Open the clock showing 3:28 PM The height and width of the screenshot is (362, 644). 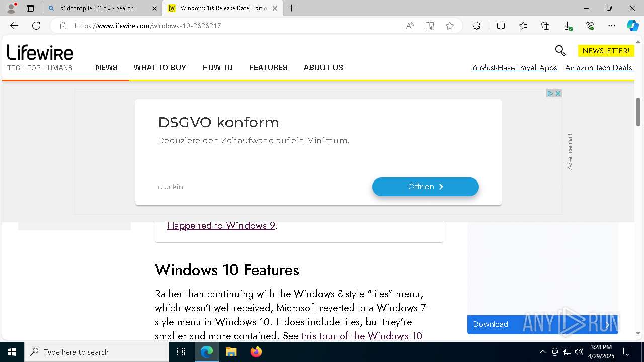[601, 352]
